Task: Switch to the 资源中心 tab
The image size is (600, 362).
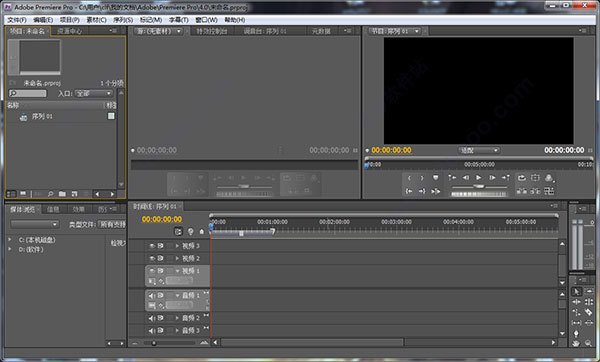Action: (70, 31)
